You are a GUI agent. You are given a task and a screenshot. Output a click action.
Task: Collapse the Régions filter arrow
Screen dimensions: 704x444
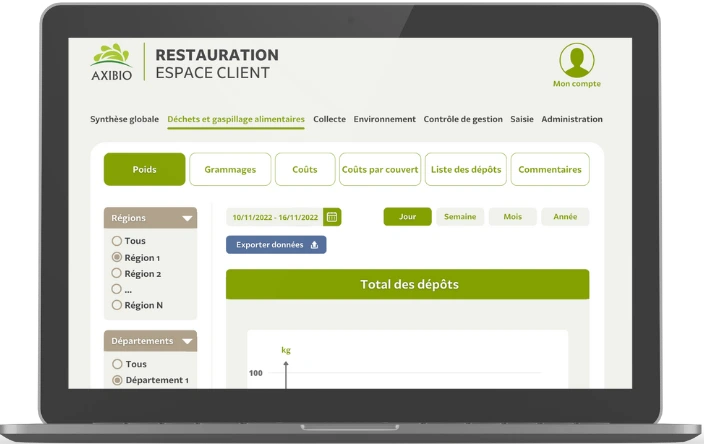point(187,218)
